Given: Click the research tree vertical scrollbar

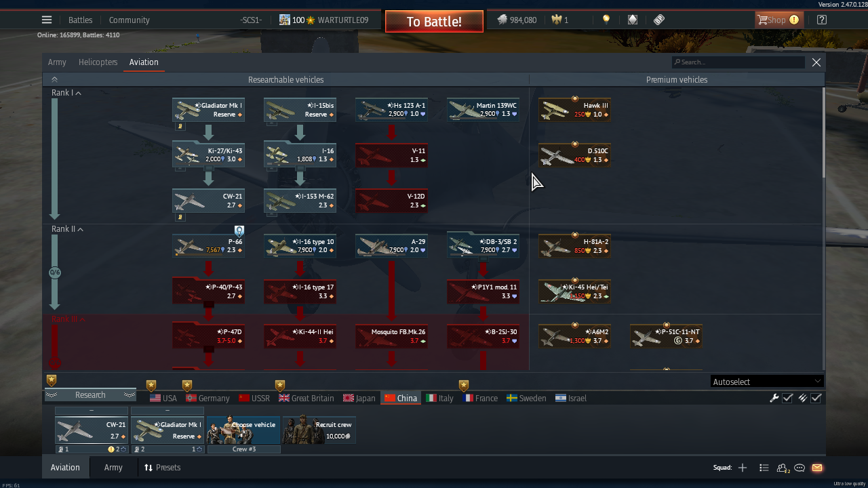Looking at the screenshot, I should [x=824, y=132].
